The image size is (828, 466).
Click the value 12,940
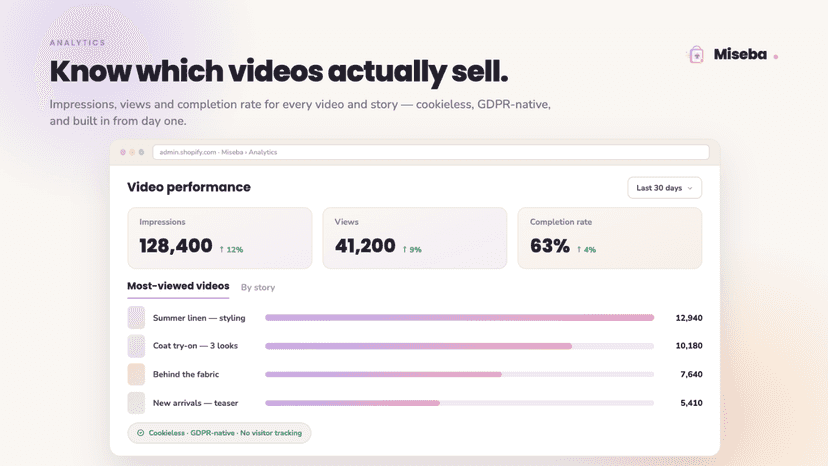(689, 318)
